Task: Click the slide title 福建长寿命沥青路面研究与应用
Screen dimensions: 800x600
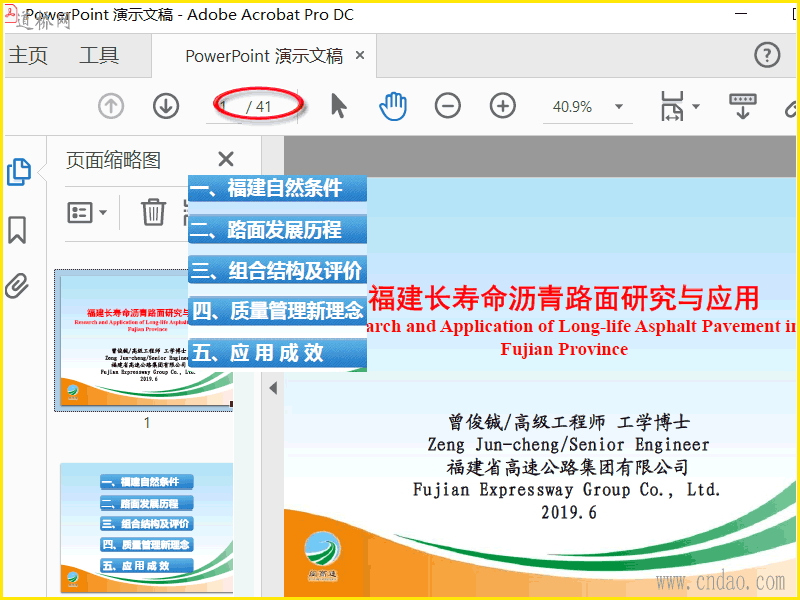Action: coord(563,298)
